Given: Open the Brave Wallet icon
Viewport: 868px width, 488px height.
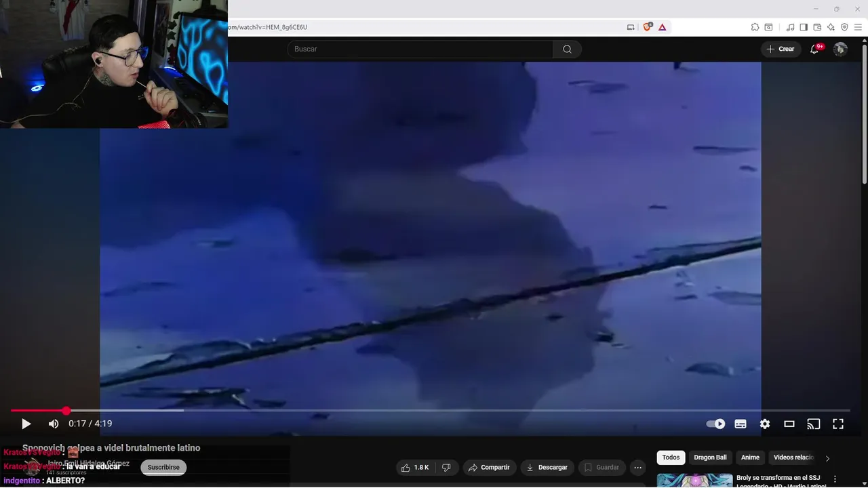Looking at the screenshot, I should tap(817, 27).
